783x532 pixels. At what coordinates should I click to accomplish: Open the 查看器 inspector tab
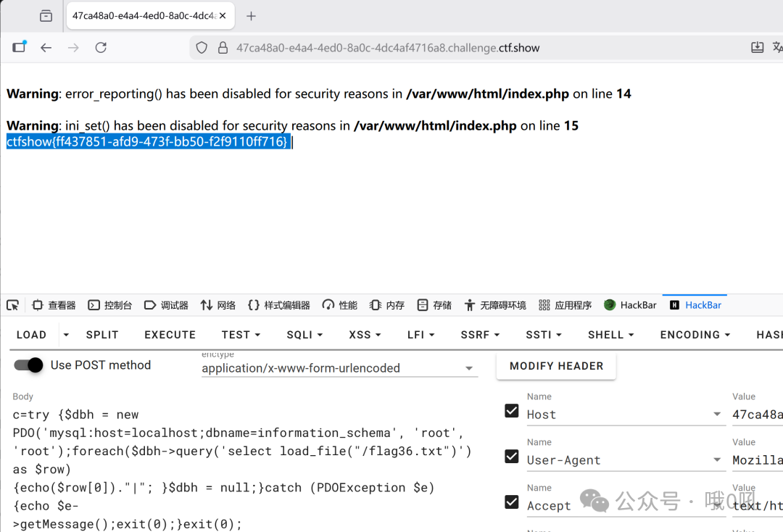(54, 305)
